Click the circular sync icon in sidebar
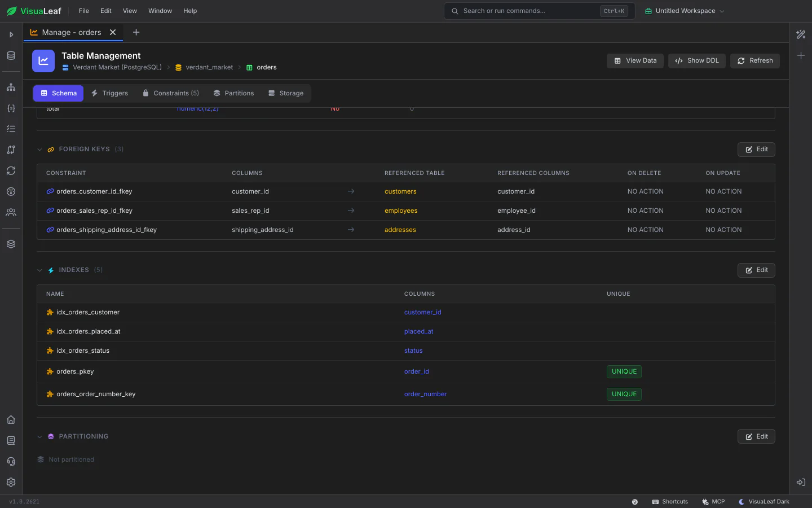812x508 pixels. (x=11, y=171)
